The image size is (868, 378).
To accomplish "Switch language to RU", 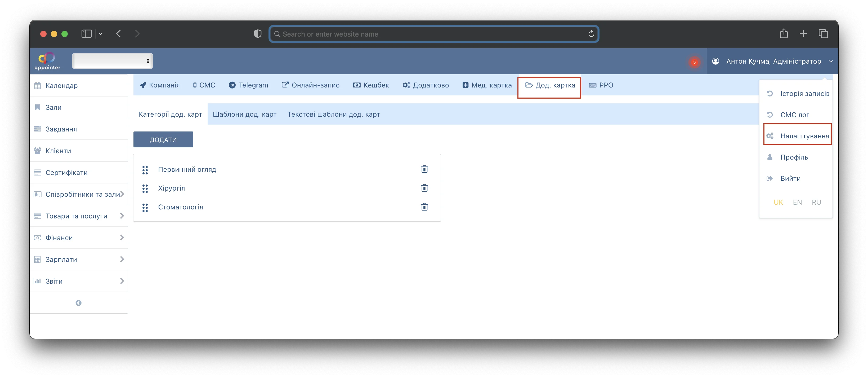I will coord(816,202).
